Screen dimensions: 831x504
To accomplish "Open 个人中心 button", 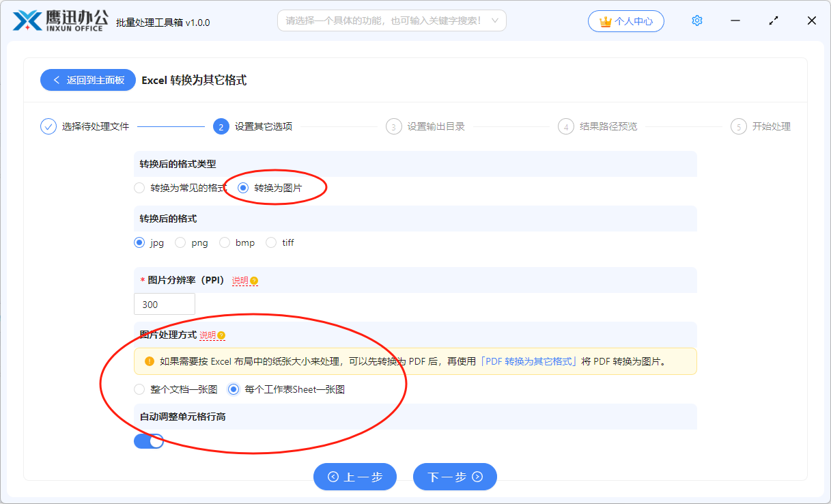I will (x=625, y=21).
